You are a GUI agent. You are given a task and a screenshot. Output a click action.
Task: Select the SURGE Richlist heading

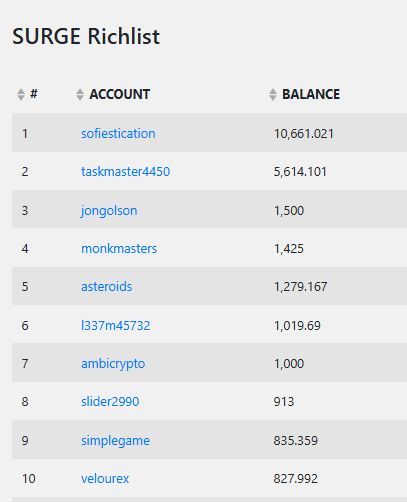point(86,36)
